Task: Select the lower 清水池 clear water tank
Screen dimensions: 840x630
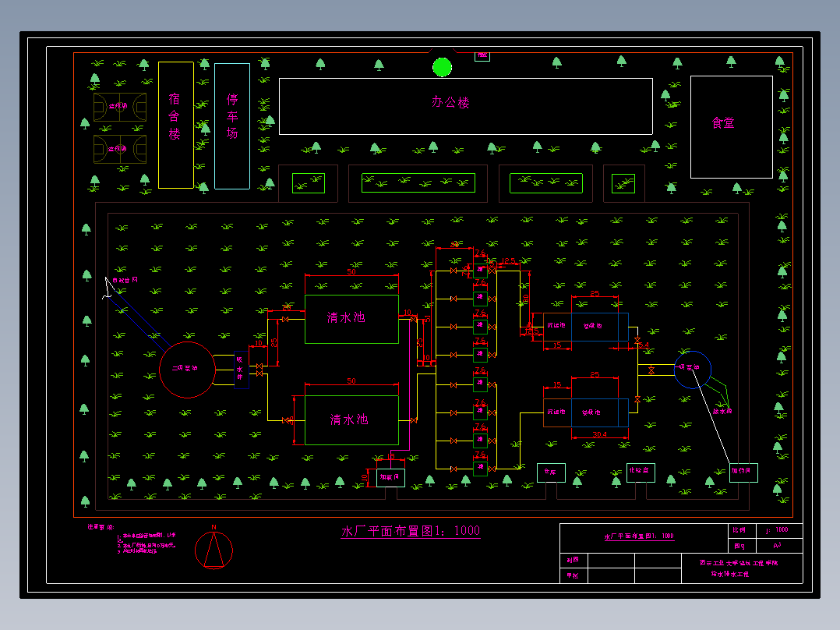Action: (x=351, y=419)
